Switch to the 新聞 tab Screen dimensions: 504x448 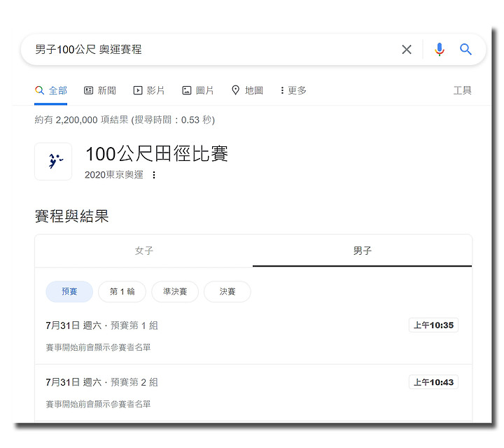(100, 90)
